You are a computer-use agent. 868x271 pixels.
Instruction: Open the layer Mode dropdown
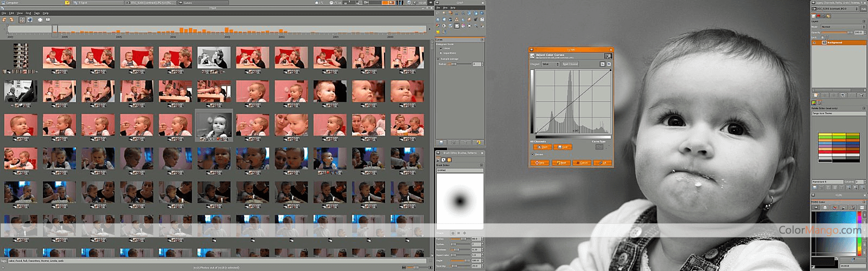843,27
